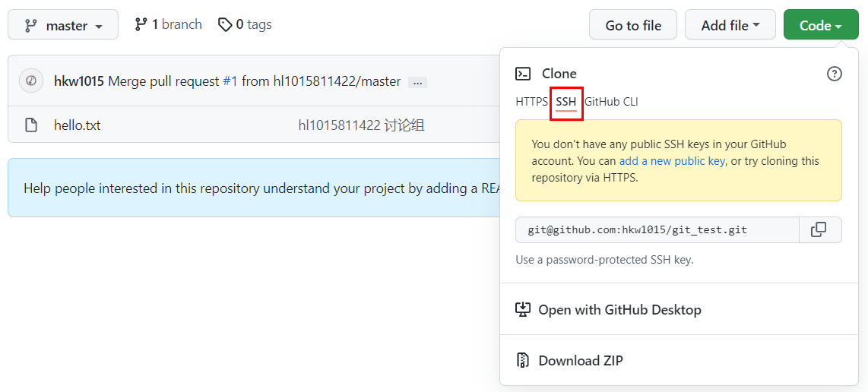
Task: Copy the clone URL to clipboard
Action: pyautogui.click(x=820, y=229)
